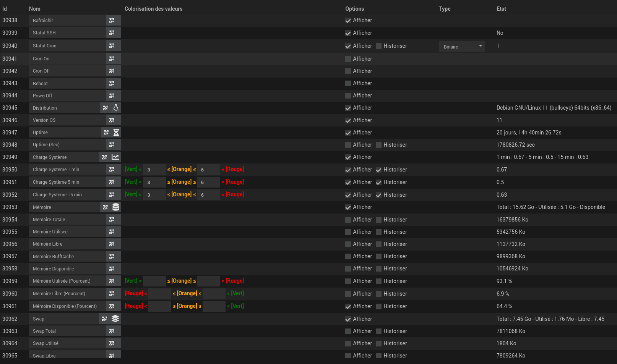617x364 pixels.
Task: Tick Historiser for Swap Utilisé
Action: (378, 344)
